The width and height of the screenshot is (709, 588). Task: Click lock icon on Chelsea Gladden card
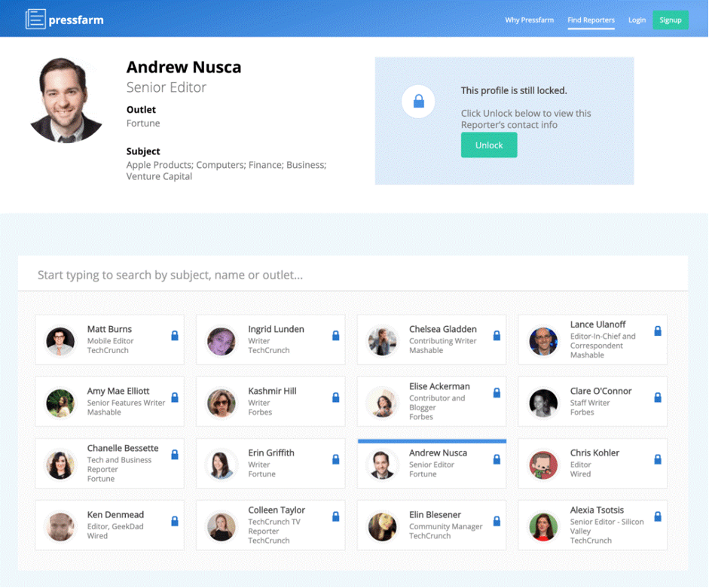(497, 335)
